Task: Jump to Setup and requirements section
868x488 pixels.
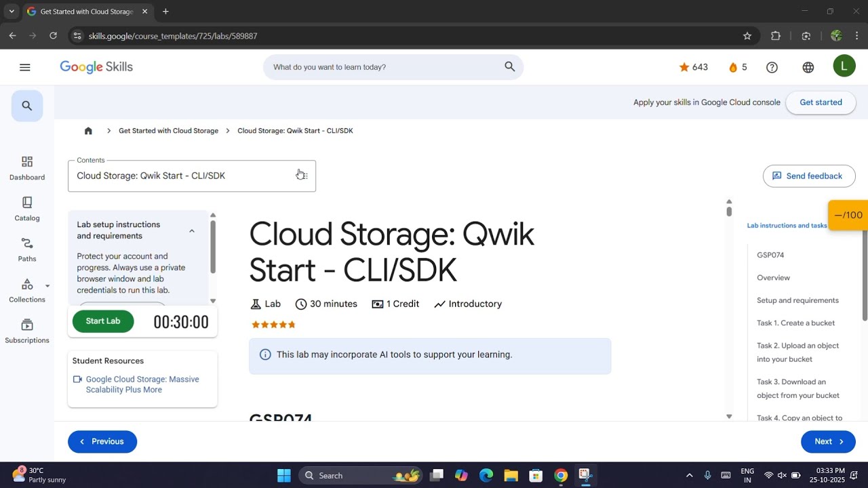Action: click(797, 300)
